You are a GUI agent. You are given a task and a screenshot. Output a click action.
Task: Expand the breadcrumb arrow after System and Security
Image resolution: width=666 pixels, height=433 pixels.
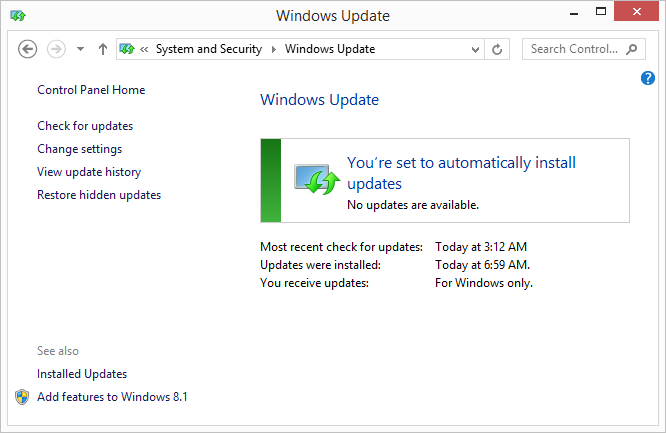click(x=274, y=50)
